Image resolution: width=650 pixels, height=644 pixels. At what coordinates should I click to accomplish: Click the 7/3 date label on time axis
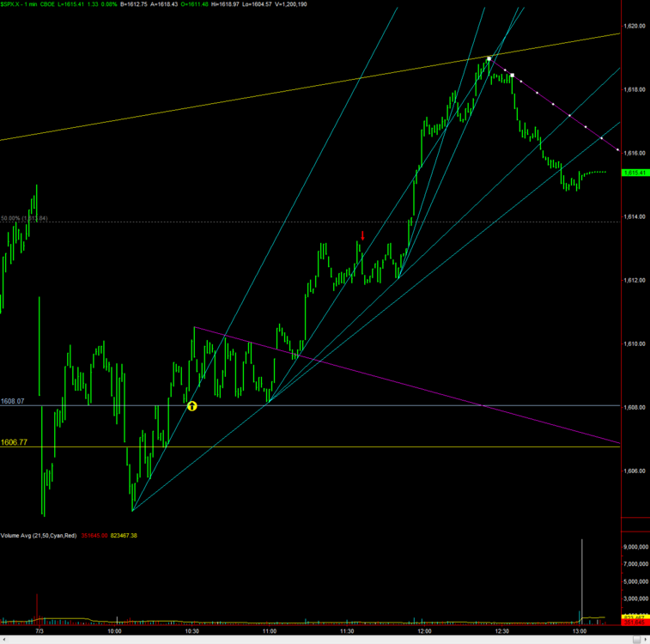pos(39,631)
